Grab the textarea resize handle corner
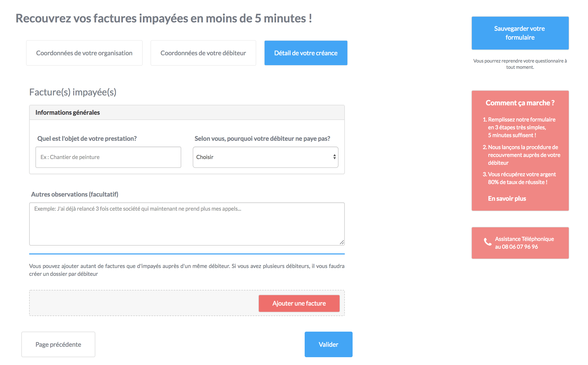Viewport: 588px width, 365px height. [342, 242]
